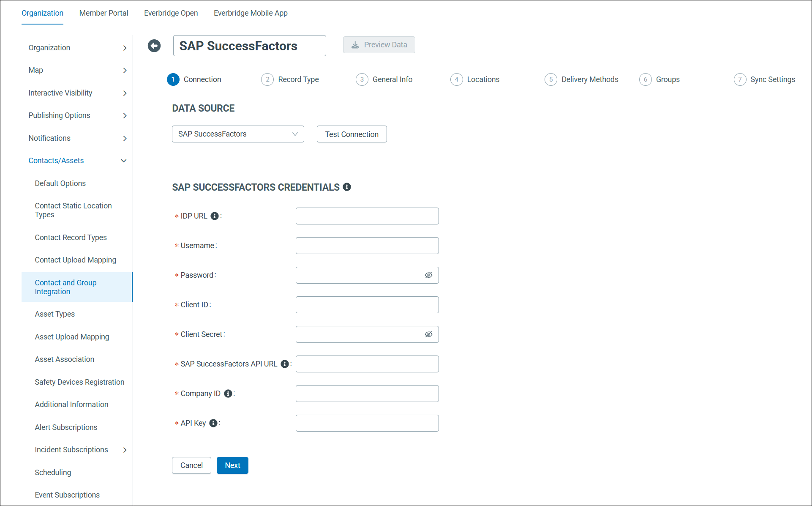
Task: Expand Incident Subscriptions submenu
Action: 125,450
